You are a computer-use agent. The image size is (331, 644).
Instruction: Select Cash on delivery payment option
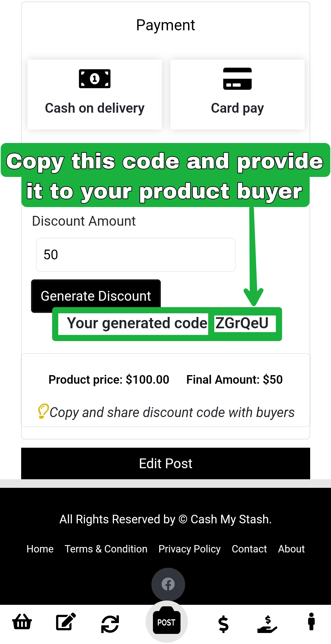(x=95, y=95)
